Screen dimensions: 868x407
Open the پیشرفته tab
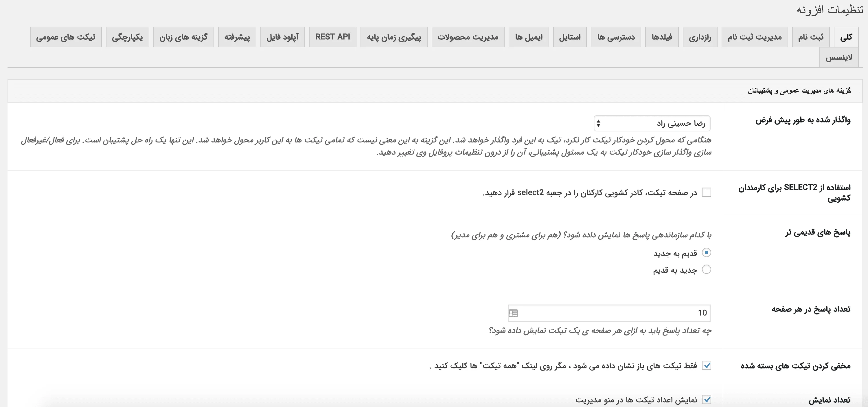[237, 37]
